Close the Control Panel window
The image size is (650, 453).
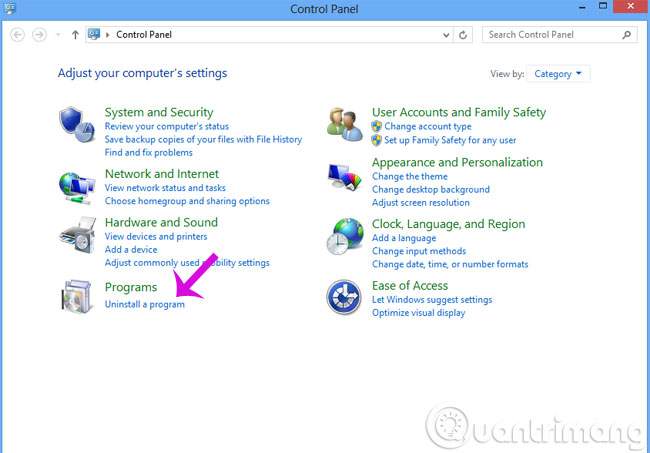(x=631, y=6)
